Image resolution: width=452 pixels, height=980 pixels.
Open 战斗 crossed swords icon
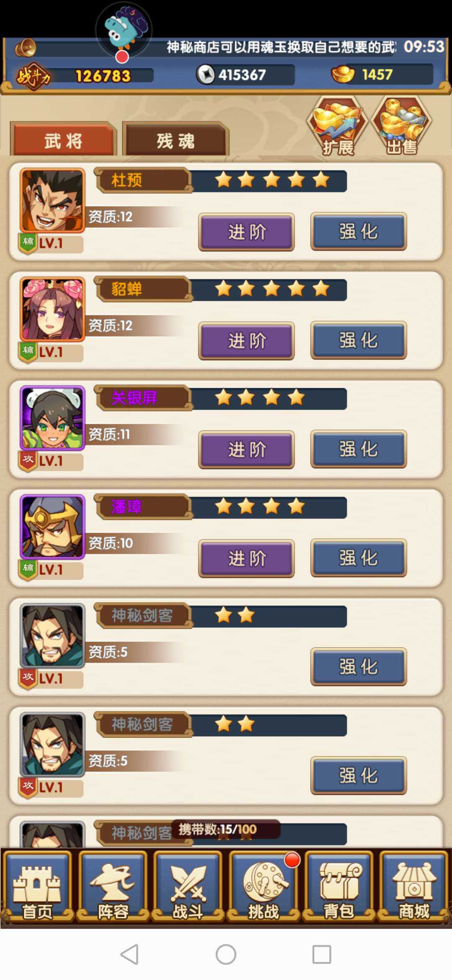pyautogui.click(x=188, y=886)
